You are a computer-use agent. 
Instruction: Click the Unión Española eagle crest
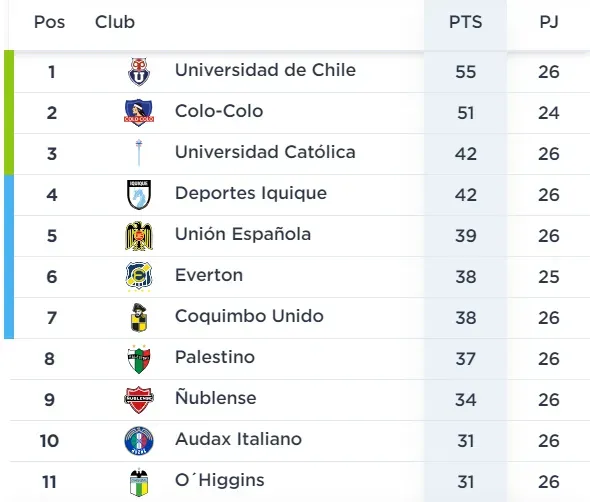tap(139, 236)
